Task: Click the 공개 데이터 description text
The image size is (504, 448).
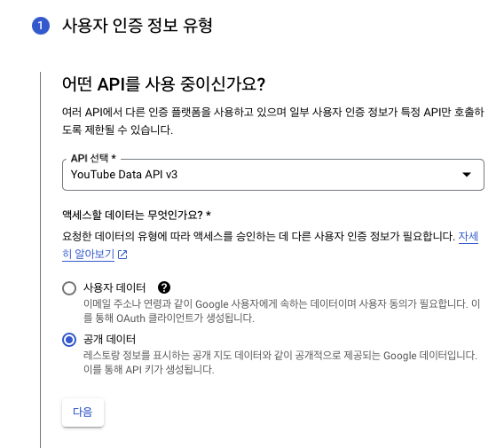Action: pos(280,362)
